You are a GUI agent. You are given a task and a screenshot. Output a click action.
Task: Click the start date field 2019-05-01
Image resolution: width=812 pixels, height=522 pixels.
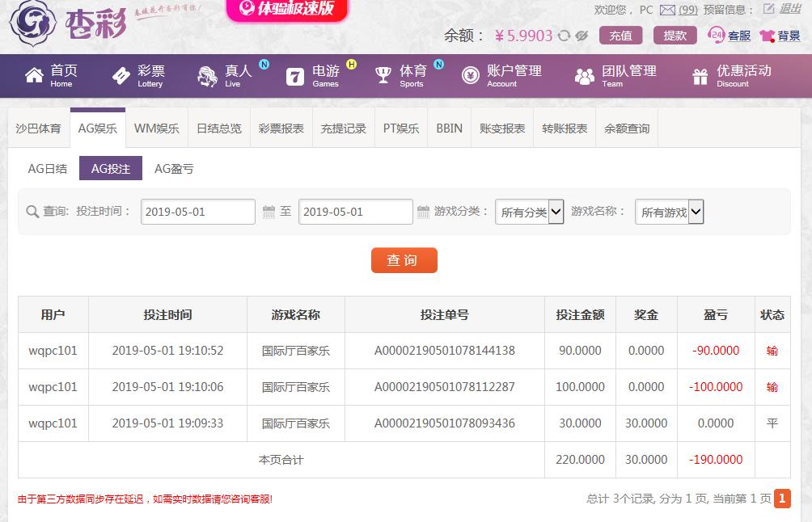pos(198,212)
